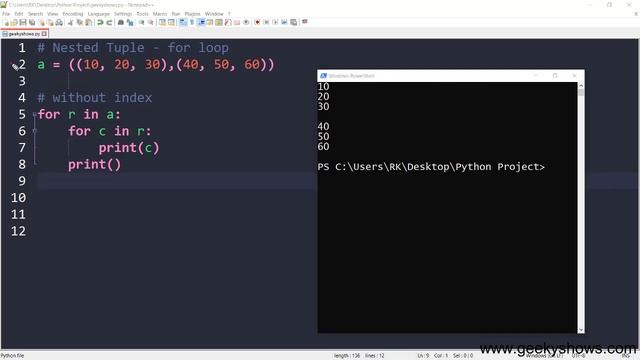
Task: Toggle the Indent Guide toolbar button
Action: point(201,22)
